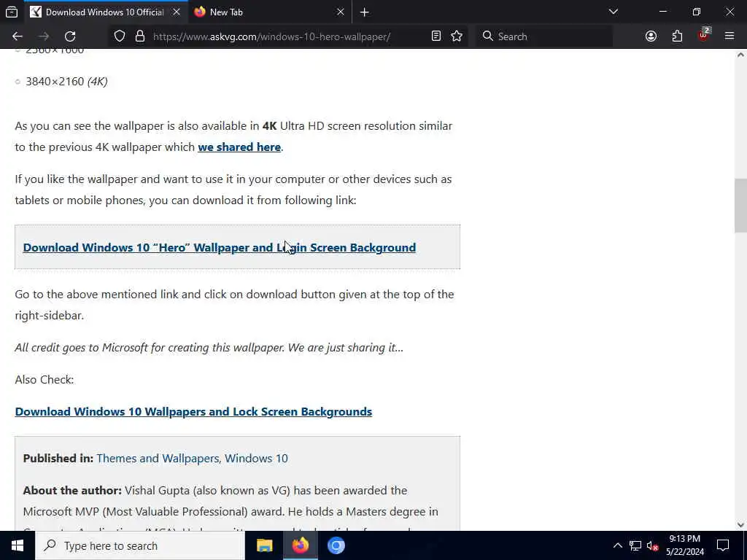Click the muted volume tray icon
This screenshot has width=747, height=560.
pyautogui.click(x=653, y=545)
